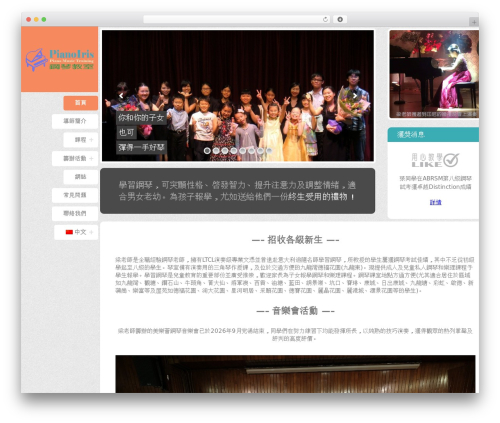Image resolution: width=500 pixels, height=423 pixels.
Task: Click the grey 學習鋼琴 banner text
Action: (237, 191)
